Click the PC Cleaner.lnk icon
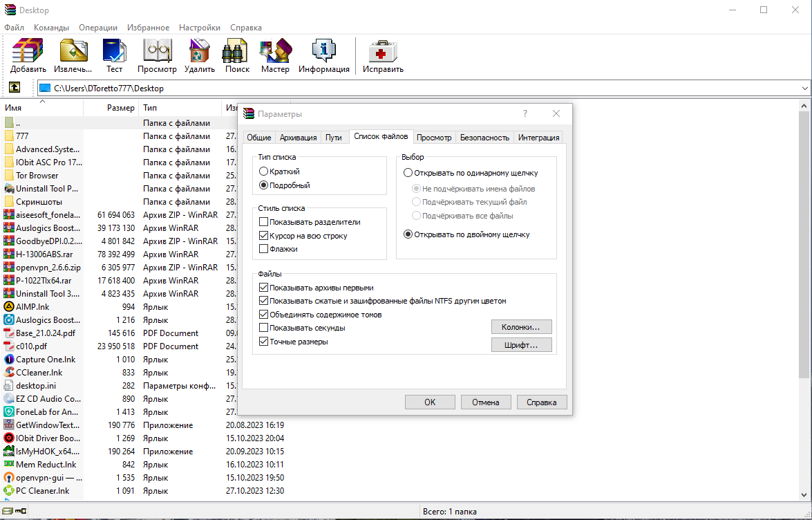Screen dimensions: 812x520 9,491
